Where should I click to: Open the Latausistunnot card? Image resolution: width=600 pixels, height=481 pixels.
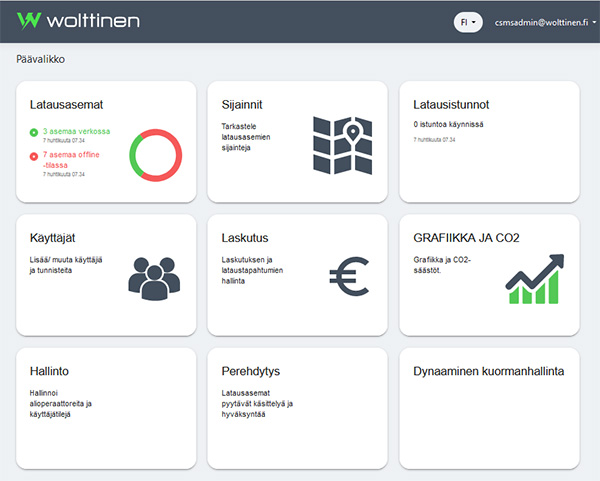pos(489,142)
